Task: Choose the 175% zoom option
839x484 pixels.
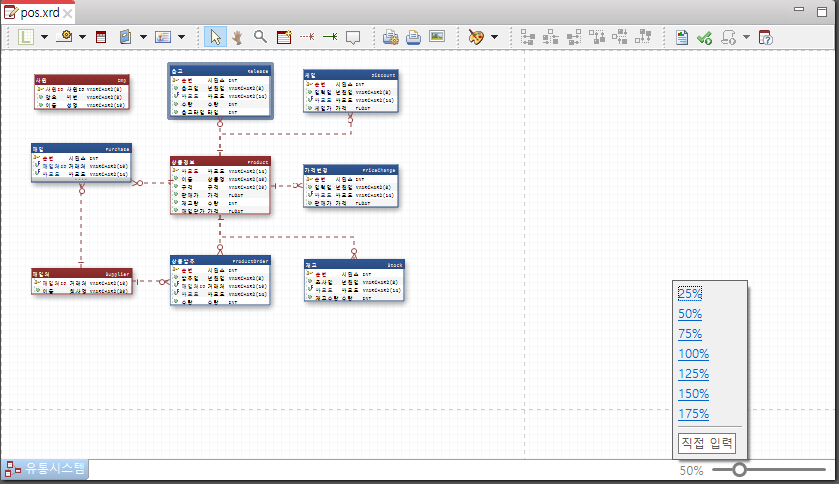Action: 693,414
